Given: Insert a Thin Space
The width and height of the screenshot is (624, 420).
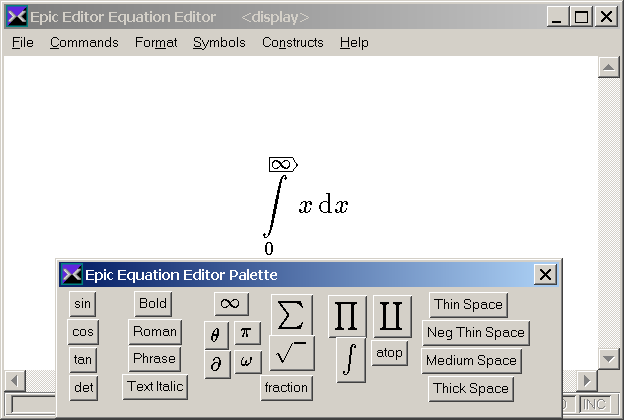Looking at the screenshot, I should [468, 305].
